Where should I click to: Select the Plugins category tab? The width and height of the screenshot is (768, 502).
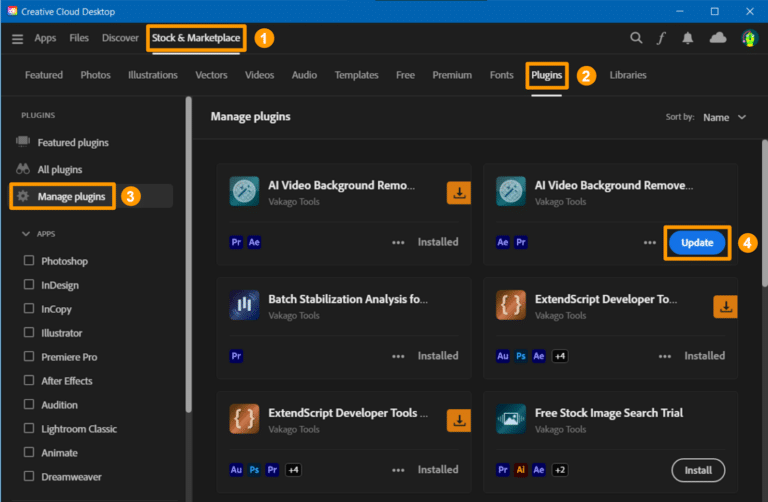pos(547,75)
